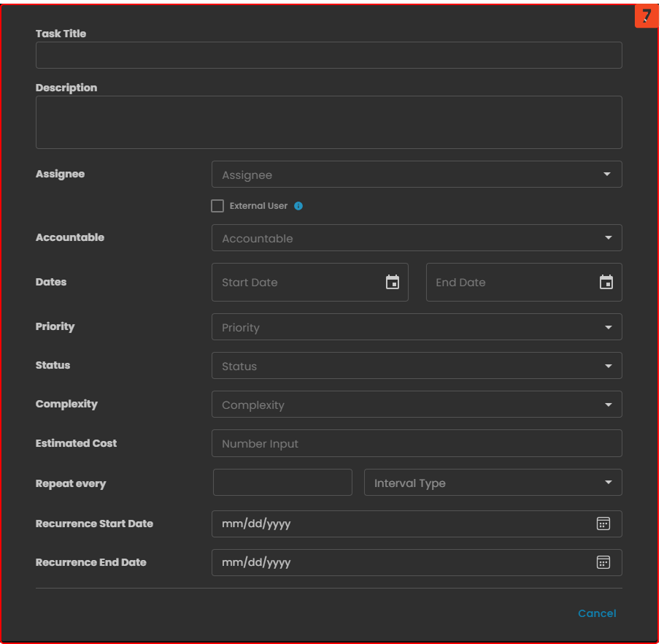Open the Status dropdown list
The image size is (664, 644).
click(x=416, y=366)
